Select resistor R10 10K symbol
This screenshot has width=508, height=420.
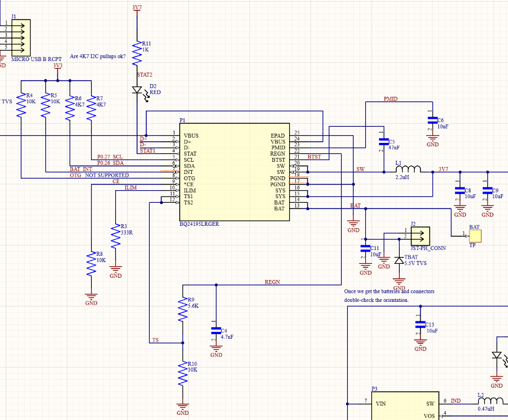tap(183, 373)
